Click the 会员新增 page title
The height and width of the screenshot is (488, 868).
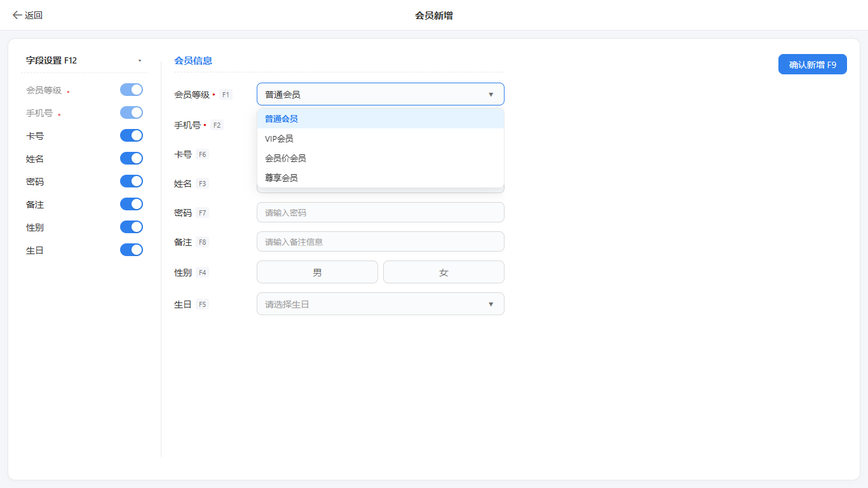(434, 15)
